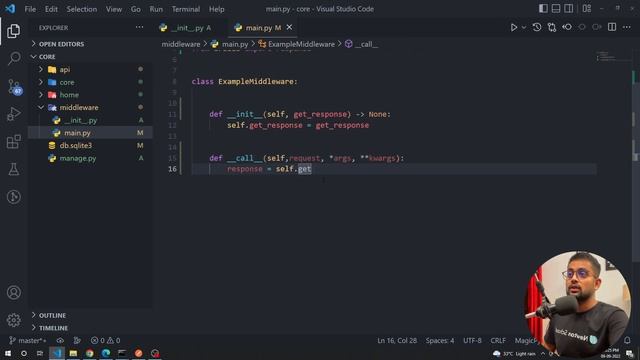Open Run and Debug view
The image size is (640, 360).
point(14,114)
